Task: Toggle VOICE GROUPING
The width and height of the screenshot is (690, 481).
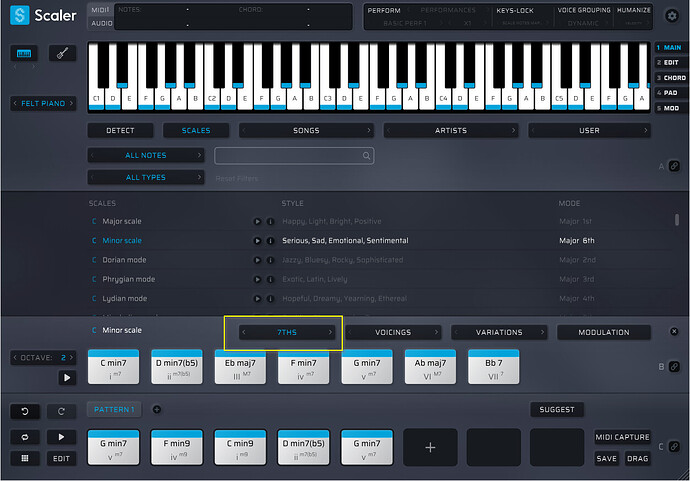Action: (x=584, y=10)
